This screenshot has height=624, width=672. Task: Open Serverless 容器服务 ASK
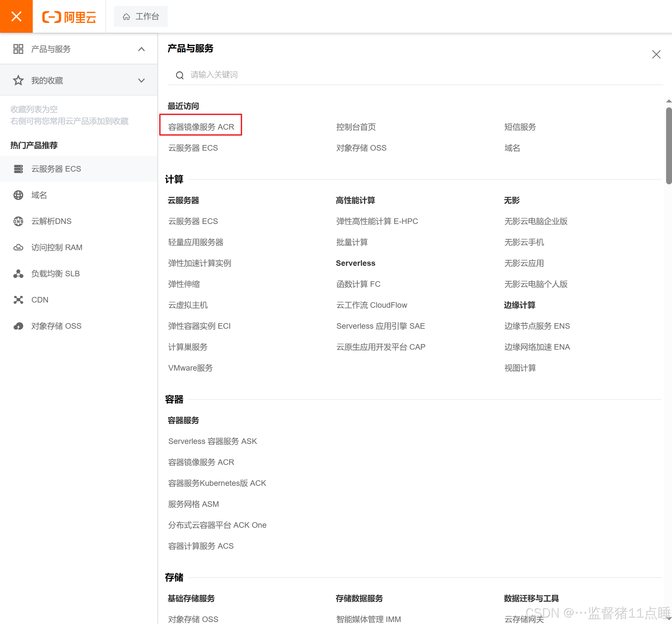(x=213, y=441)
